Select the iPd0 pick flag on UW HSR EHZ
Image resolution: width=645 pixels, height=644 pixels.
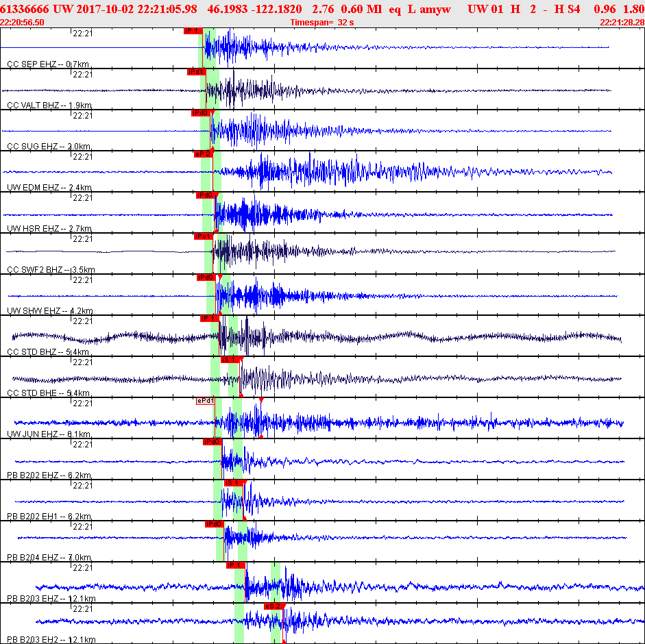pyautogui.click(x=205, y=195)
